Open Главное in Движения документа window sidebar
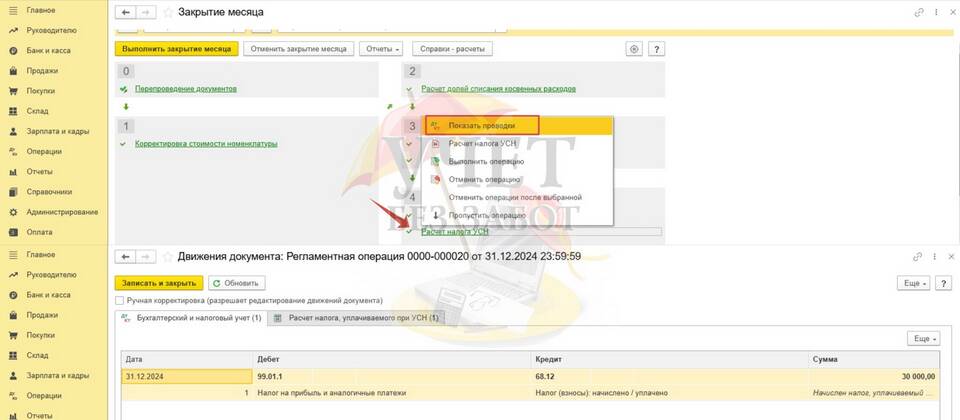The width and height of the screenshot is (960, 420). [40, 255]
